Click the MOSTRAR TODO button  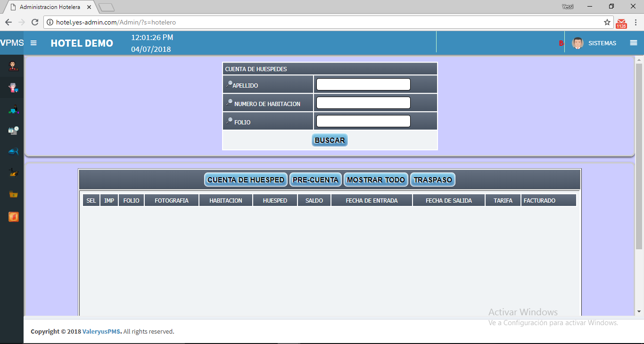(376, 180)
